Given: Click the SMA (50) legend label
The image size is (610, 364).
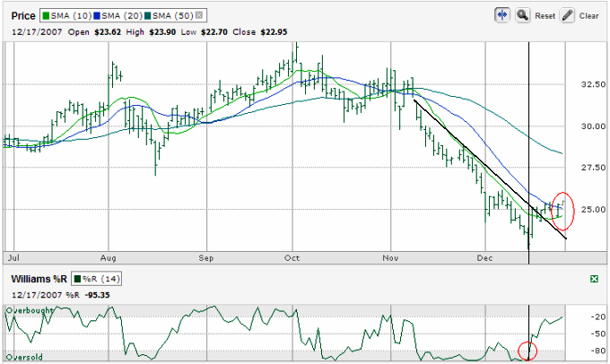Looking at the screenshot, I should click(x=173, y=15).
